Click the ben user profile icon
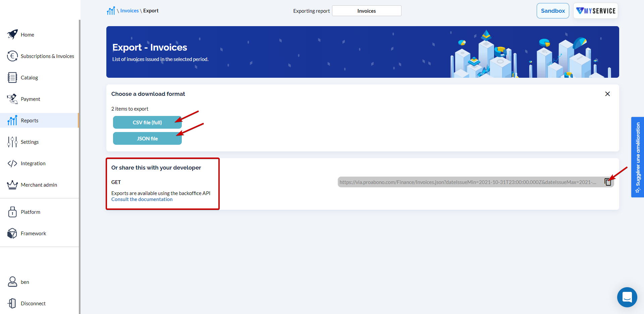The width and height of the screenshot is (644, 314). tap(12, 282)
